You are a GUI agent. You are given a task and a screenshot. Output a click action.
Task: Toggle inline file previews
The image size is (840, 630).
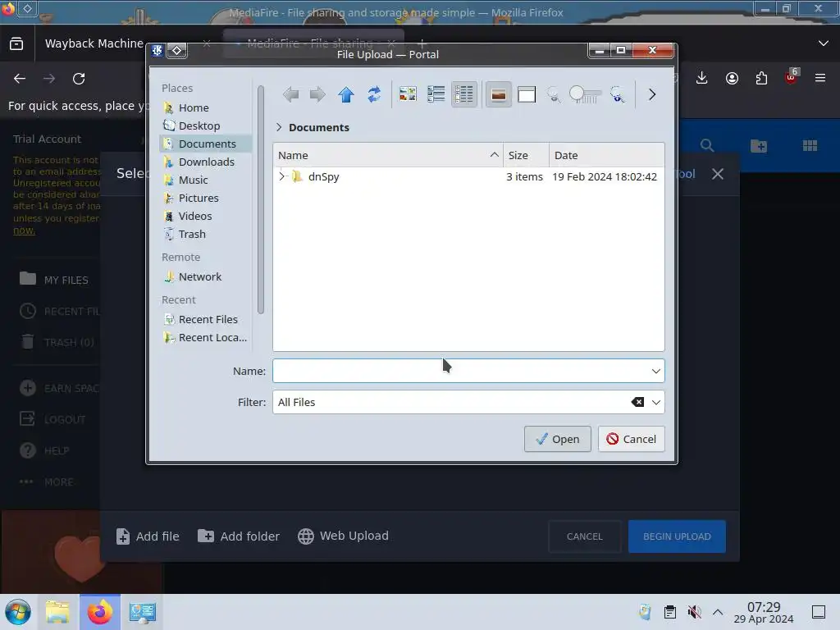click(498, 95)
